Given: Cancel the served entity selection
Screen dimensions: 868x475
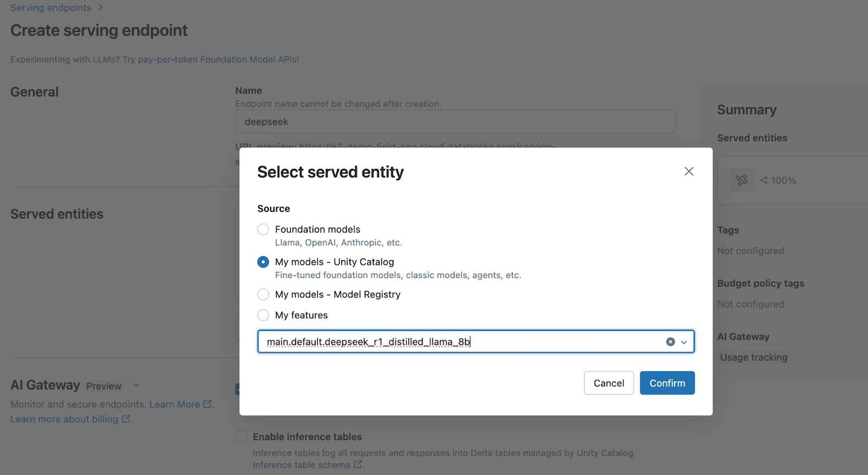Looking at the screenshot, I should tap(609, 383).
